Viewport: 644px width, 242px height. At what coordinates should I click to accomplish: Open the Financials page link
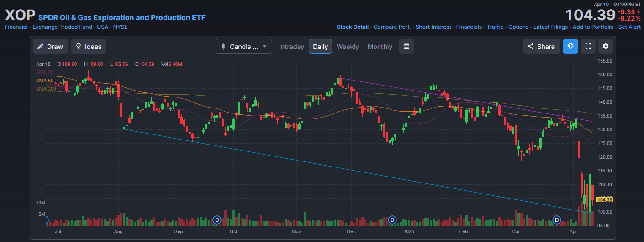tap(469, 27)
